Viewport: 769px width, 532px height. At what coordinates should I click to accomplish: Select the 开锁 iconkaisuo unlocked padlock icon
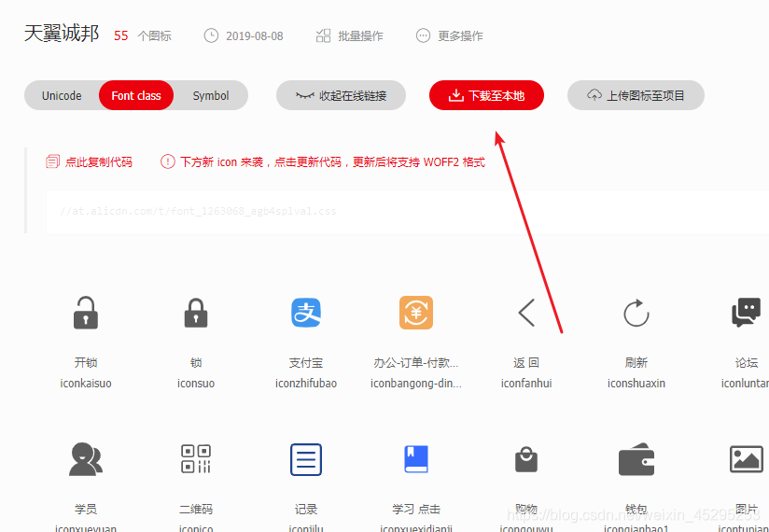click(x=86, y=313)
